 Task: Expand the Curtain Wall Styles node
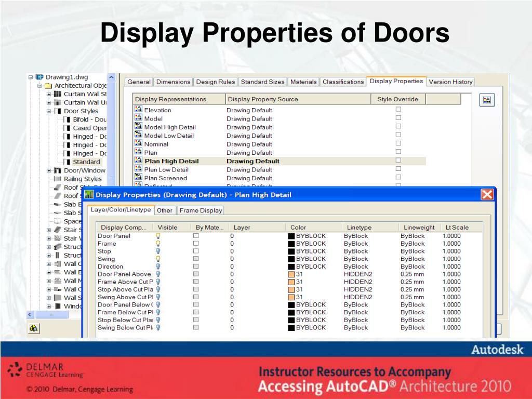[x=48, y=94]
